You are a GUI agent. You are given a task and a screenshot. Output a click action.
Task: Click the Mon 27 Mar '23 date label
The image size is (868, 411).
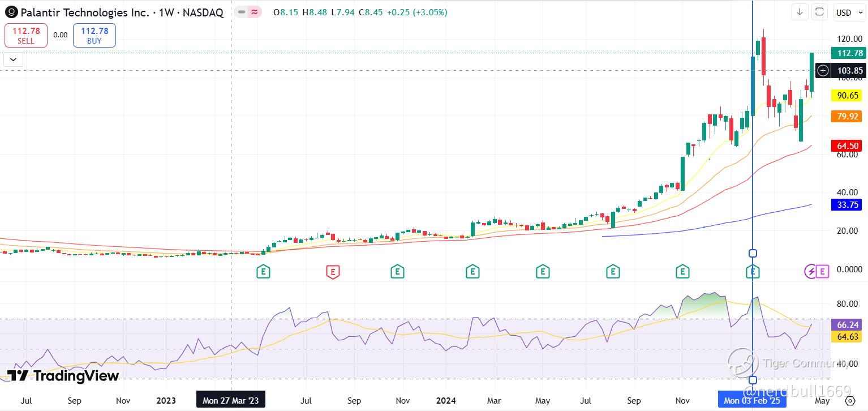click(230, 400)
